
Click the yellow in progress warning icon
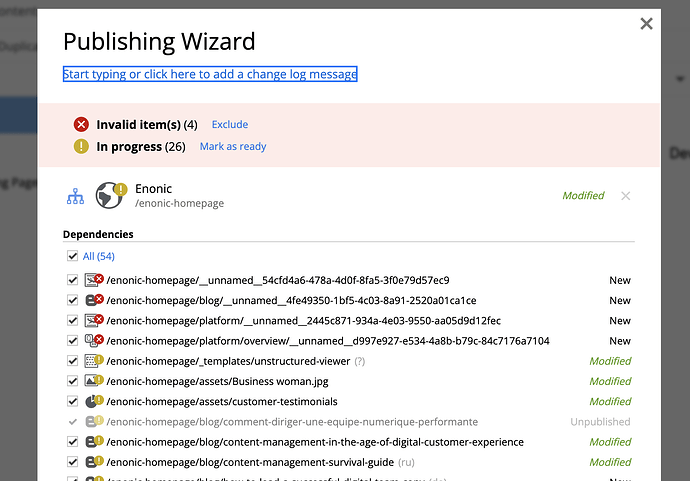(81, 146)
